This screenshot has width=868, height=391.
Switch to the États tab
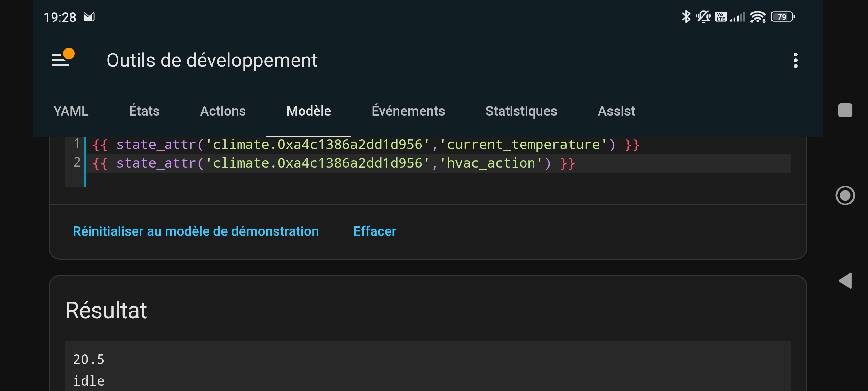click(144, 111)
